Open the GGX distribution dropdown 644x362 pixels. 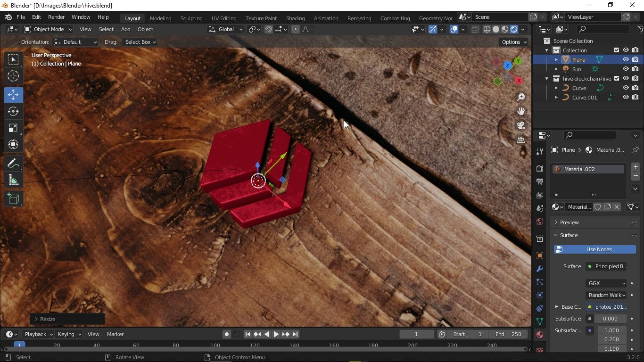click(x=606, y=283)
